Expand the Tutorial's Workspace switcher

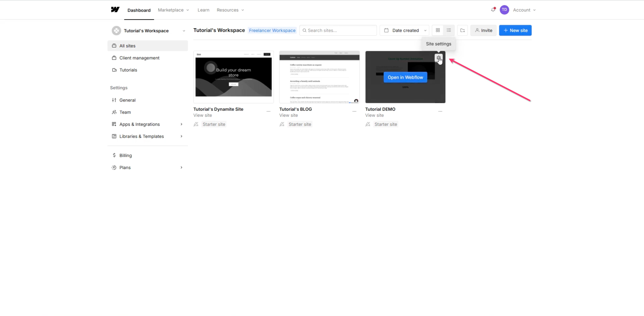tap(149, 31)
